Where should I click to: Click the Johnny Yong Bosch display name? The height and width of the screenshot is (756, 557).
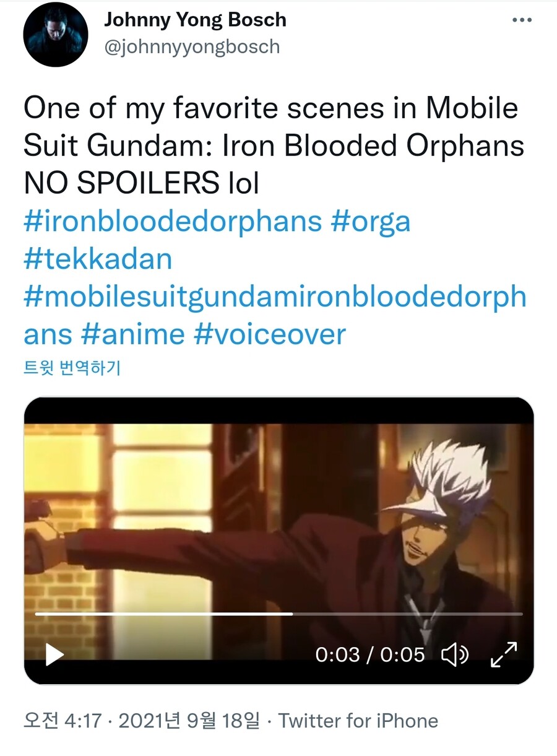pos(195,20)
